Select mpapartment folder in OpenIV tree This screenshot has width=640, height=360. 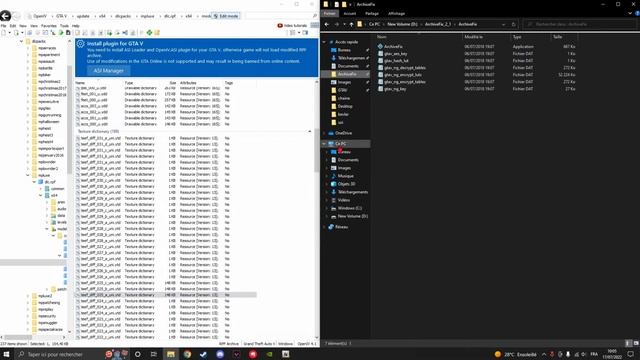tap(49, 55)
